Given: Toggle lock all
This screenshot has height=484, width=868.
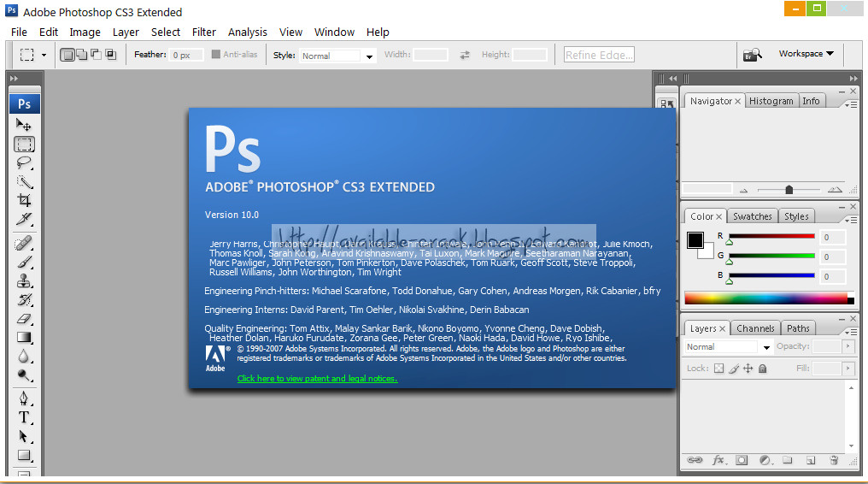Looking at the screenshot, I should tap(762, 369).
